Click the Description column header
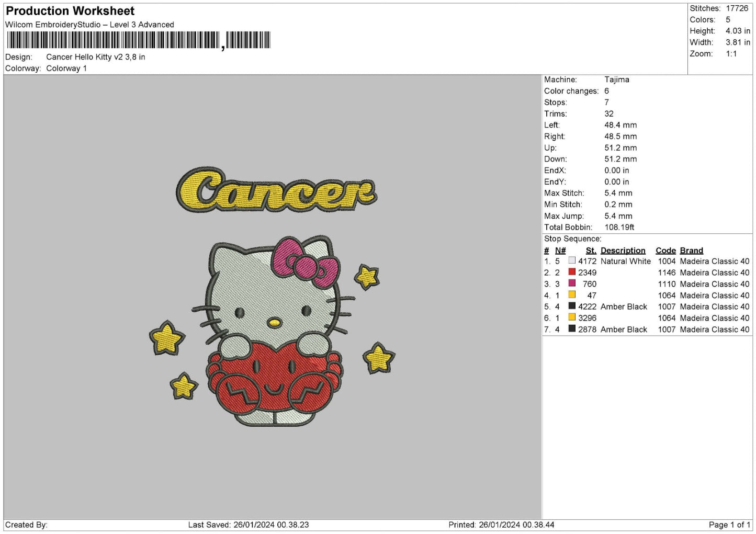 [623, 251]
